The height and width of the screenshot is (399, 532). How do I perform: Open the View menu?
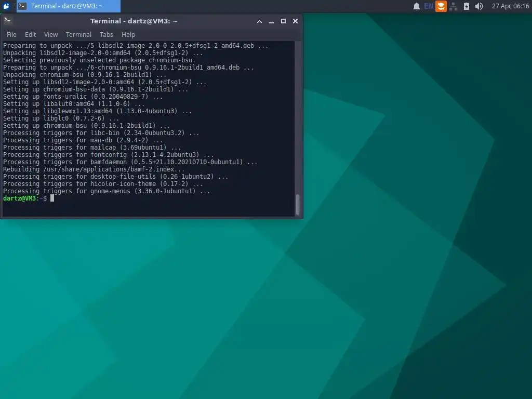51,35
